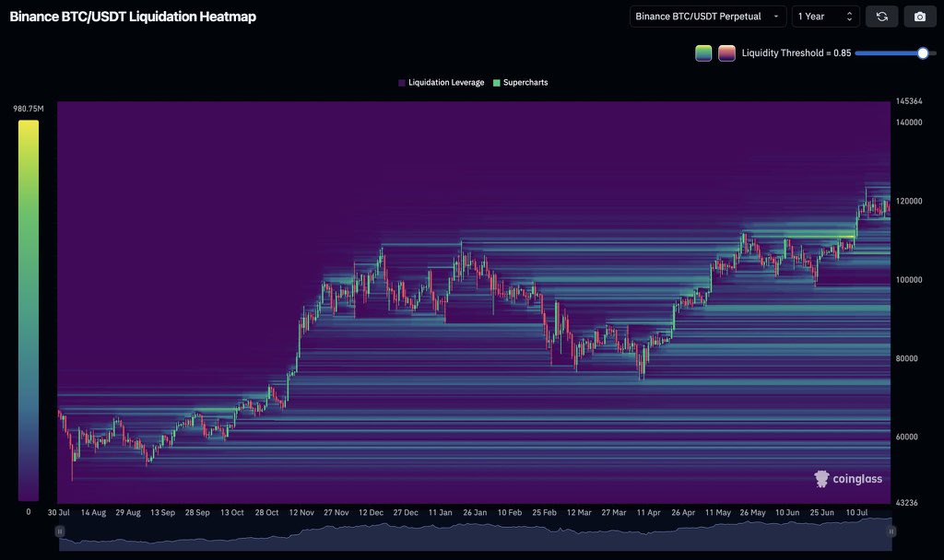Click the '13 Sep' date axis label
The image size is (944, 560).
(162, 512)
